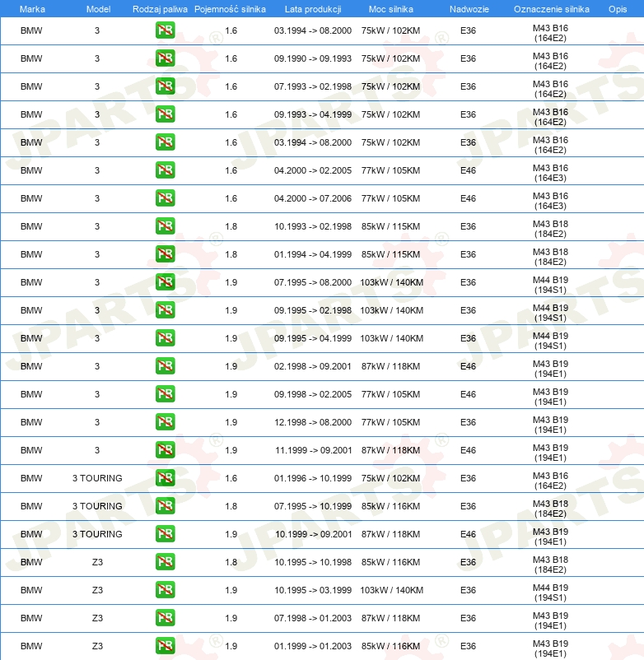Click petrol fuel icon in 09.1990 -> 09.1993 row
The image size is (644, 660).
pyautogui.click(x=165, y=58)
